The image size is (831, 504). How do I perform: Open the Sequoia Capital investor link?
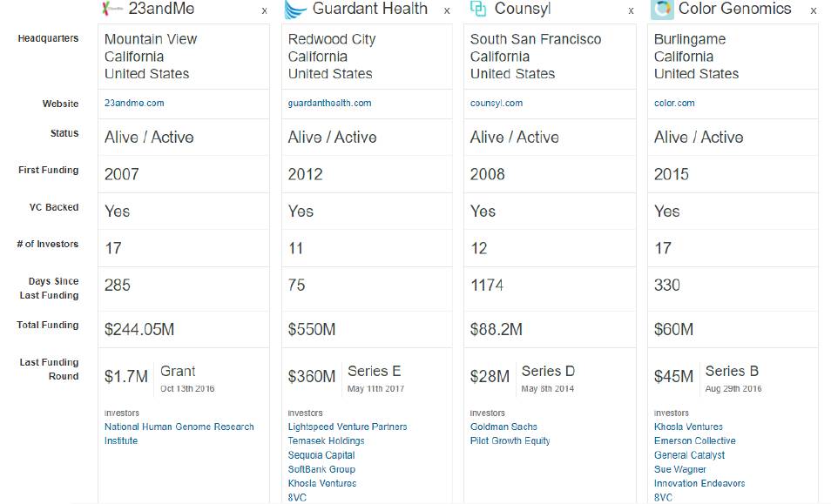tap(321, 455)
